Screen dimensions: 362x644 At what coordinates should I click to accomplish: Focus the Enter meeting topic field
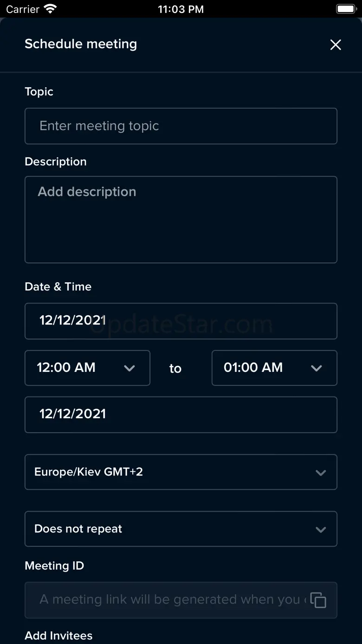click(x=181, y=126)
